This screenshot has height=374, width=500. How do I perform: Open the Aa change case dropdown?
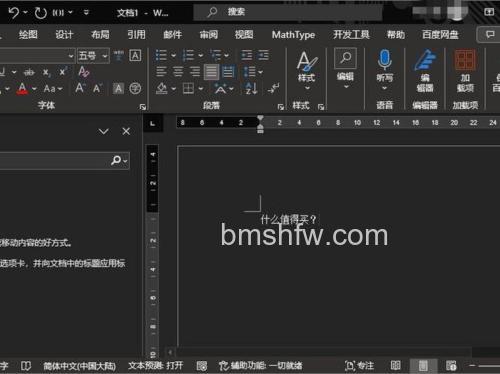(53, 89)
